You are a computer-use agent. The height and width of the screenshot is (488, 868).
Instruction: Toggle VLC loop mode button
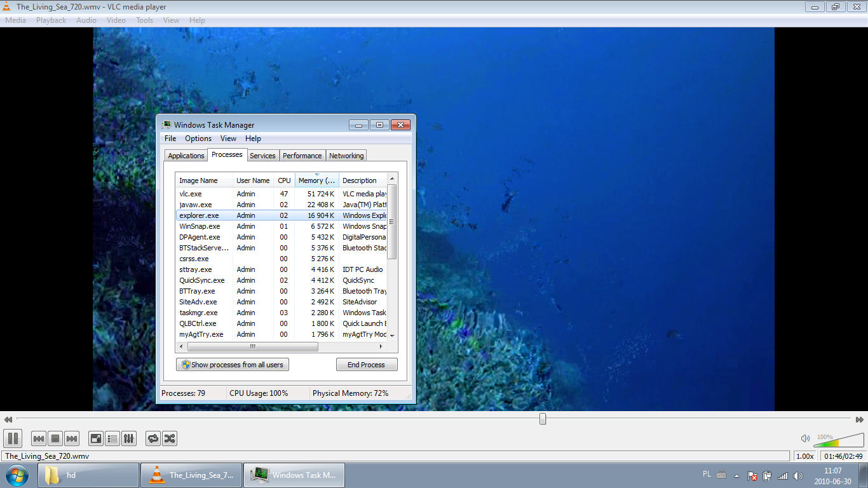pyautogui.click(x=153, y=438)
